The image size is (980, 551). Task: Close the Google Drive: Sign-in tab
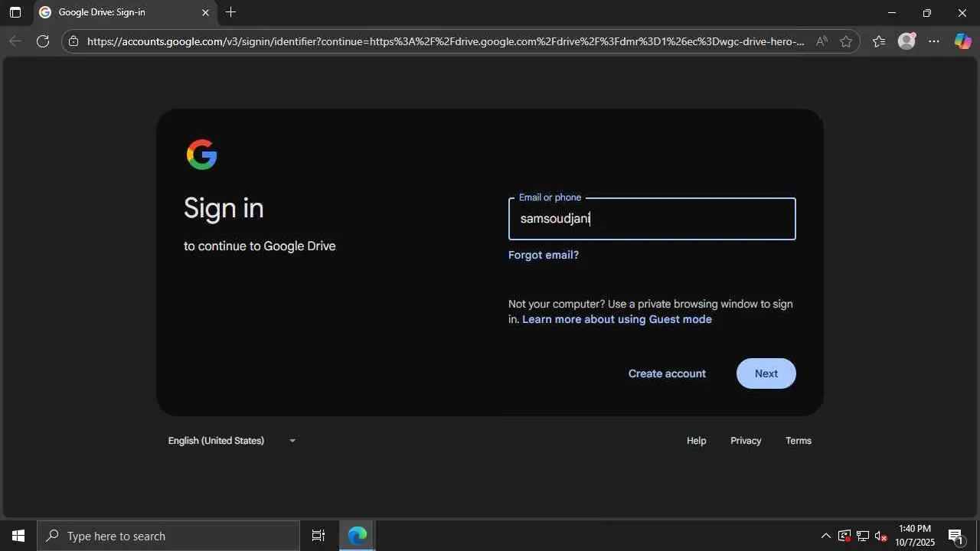click(205, 12)
